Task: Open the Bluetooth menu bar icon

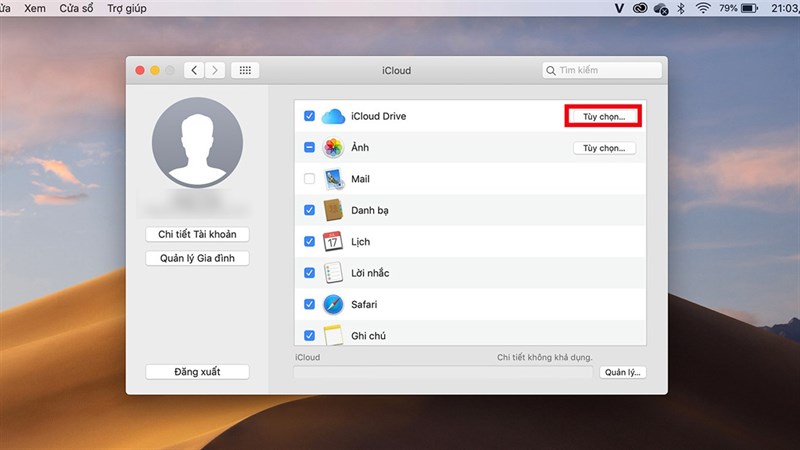Action: tap(681, 8)
